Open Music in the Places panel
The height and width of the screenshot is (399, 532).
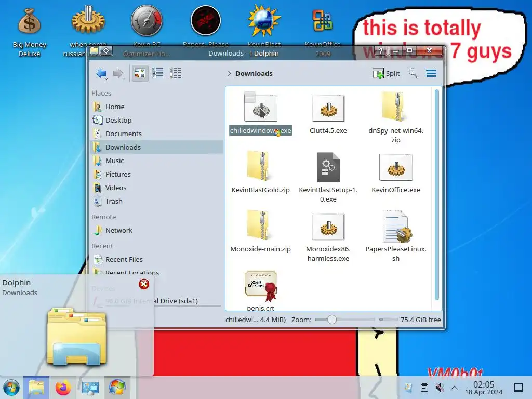(157, 161)
